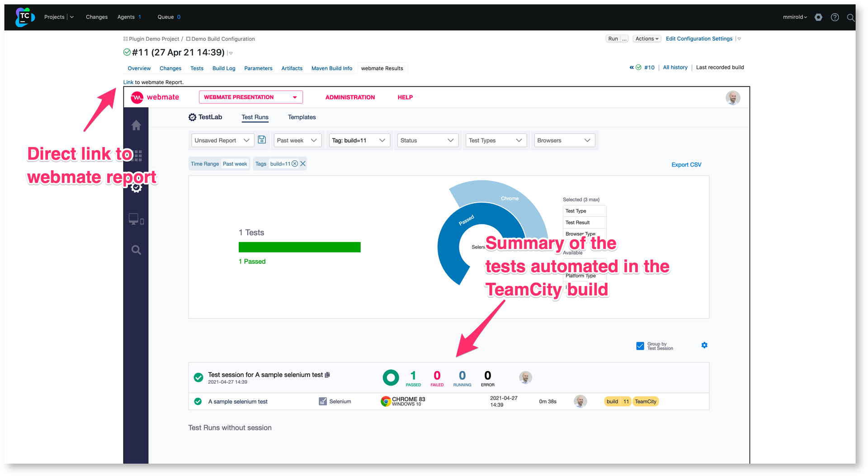Open the TeamCity settings gear icon
Viewport: 868px width, 476px height.
coord(818,17)
